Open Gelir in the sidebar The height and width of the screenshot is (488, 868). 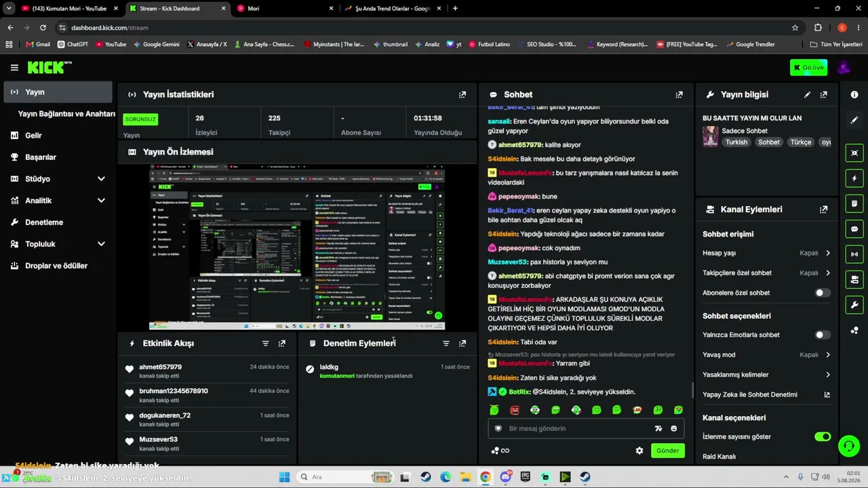[x=58, y=136]
